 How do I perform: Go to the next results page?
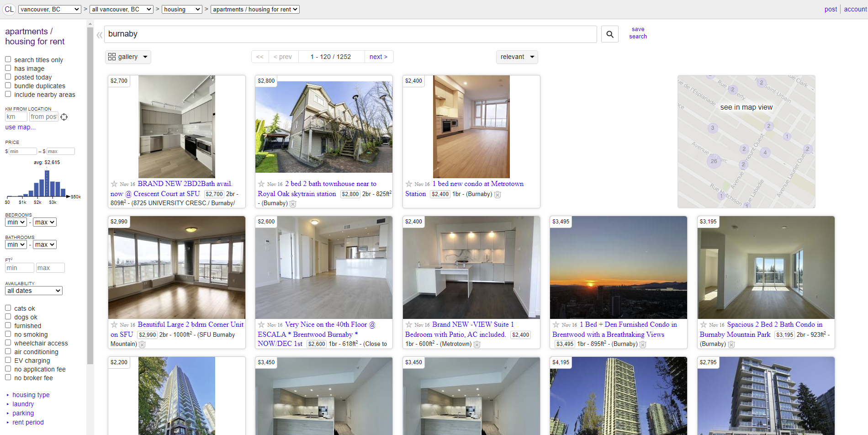click(x=378, y=56)
